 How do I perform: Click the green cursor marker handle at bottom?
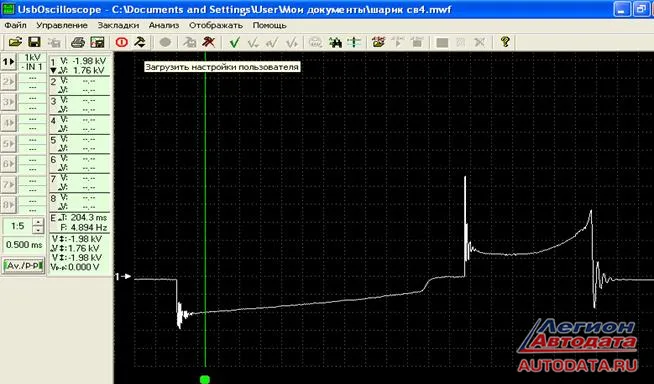point(205,379)
